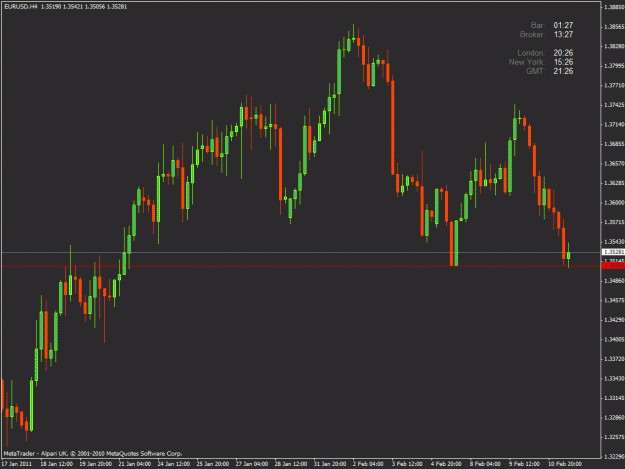
Task: Click the 1.36570 price axis label
Action: [614, 163]
